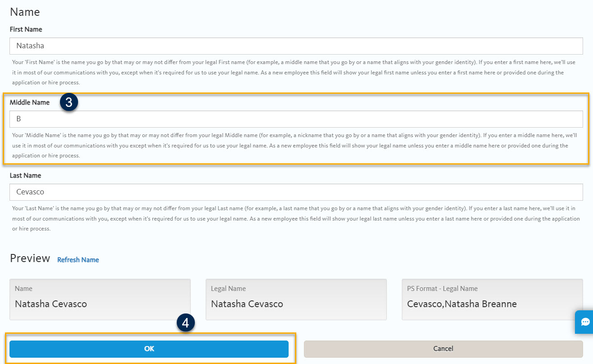593x364 pixels.
Task: Select the Name preview box
Action: [x=100, y=299]
